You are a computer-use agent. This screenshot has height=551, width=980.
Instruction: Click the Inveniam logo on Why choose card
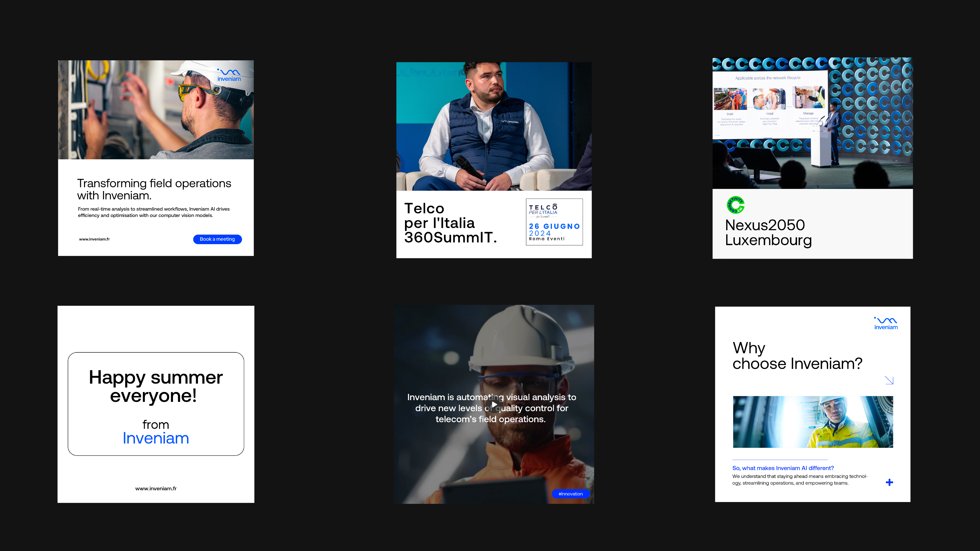(886, 323)
